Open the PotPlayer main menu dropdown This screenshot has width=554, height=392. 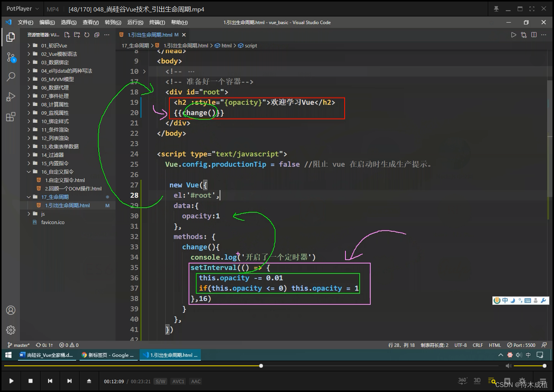click(23, 9)
